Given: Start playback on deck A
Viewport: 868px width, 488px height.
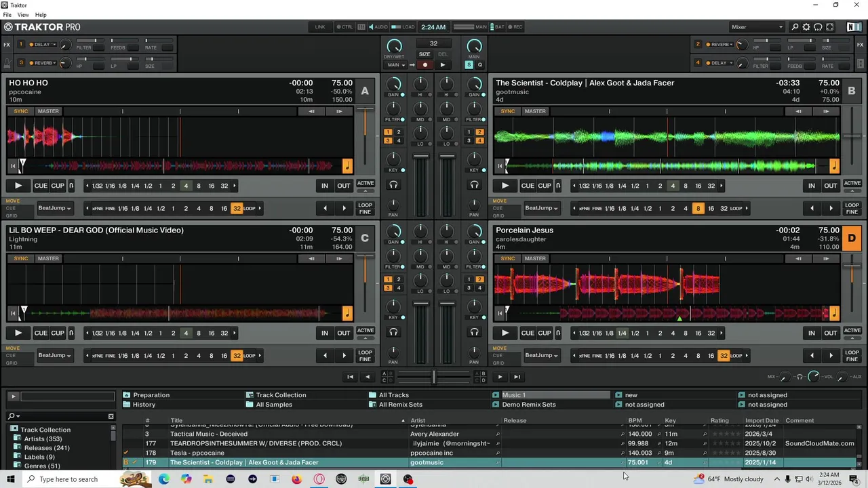Looking at the screenshot, I should tap(18, 186).
